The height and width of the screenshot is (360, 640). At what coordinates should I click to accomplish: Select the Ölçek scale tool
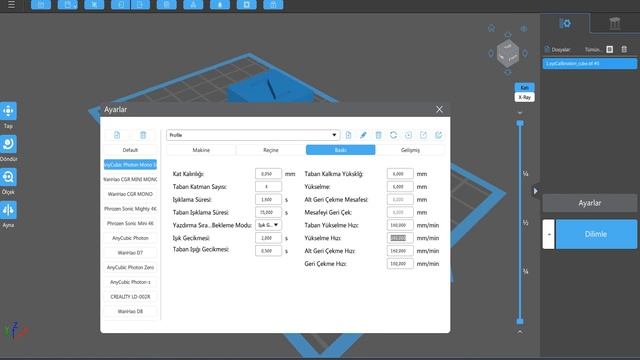[x=8, y=177]
